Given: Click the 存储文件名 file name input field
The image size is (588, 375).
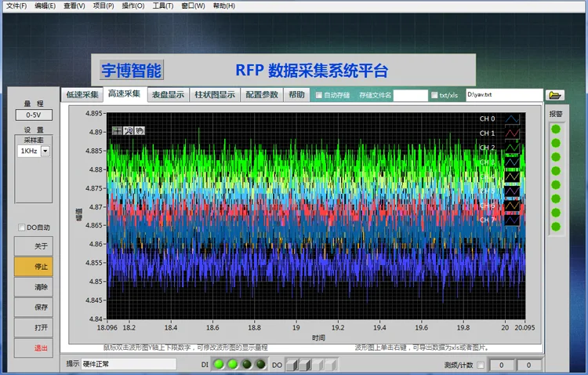Looking at the screenshot, I should [411, 96].
